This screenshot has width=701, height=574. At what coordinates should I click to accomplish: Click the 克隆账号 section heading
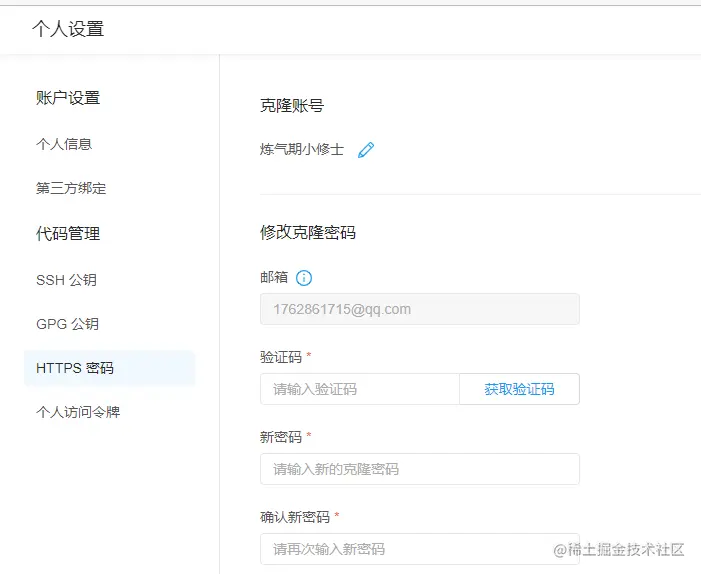pyautogui.click(x=292, y=106)
